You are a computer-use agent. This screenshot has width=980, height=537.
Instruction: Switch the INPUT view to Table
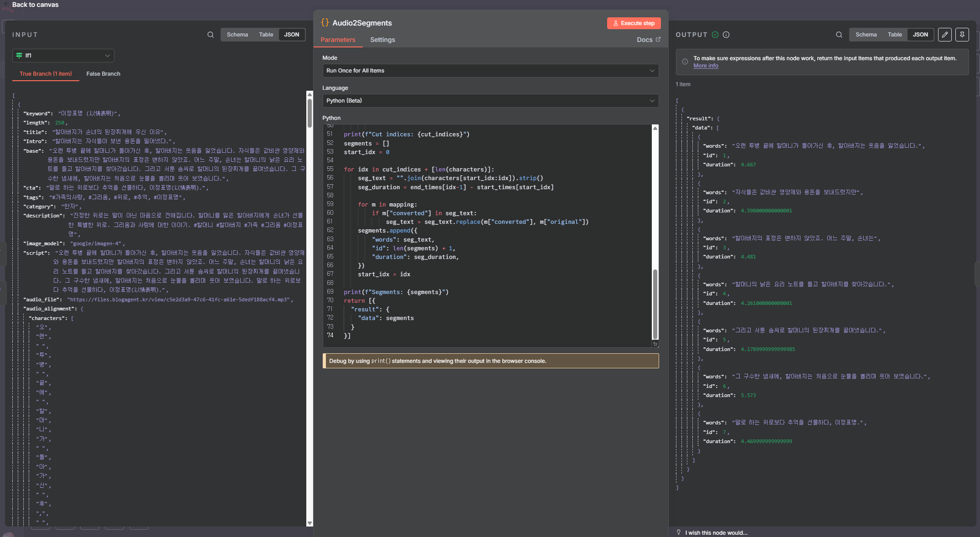point(266,35)
